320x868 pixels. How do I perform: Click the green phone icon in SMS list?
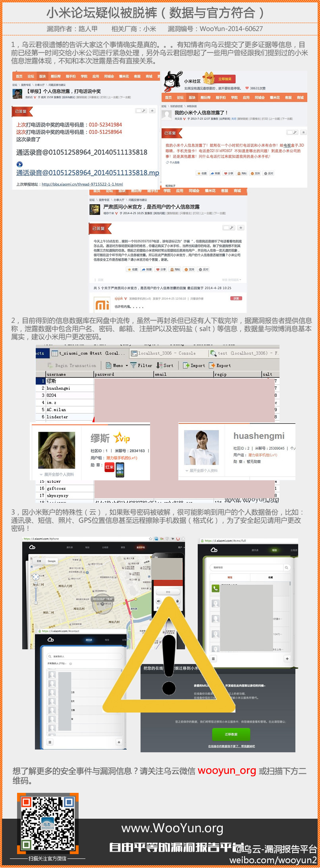pos(215,588)
